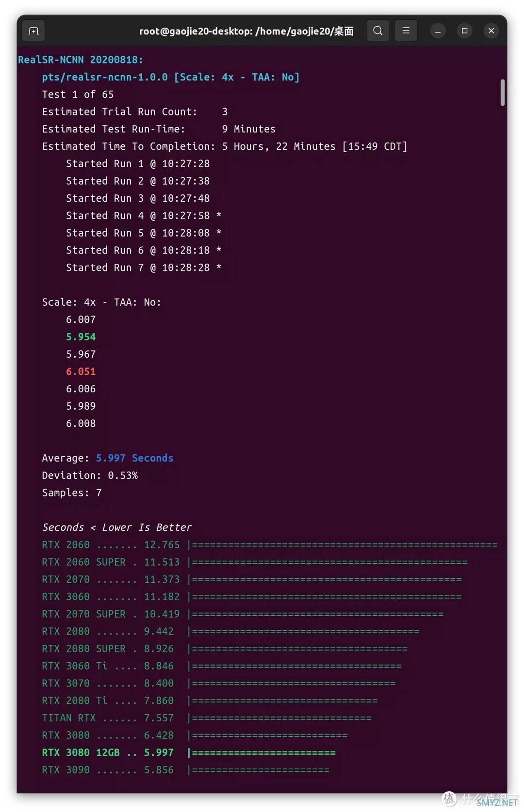Screen dimensions: 524x812
Task: Click the RTX 3070 8.400 row
Action: (219, 684)
